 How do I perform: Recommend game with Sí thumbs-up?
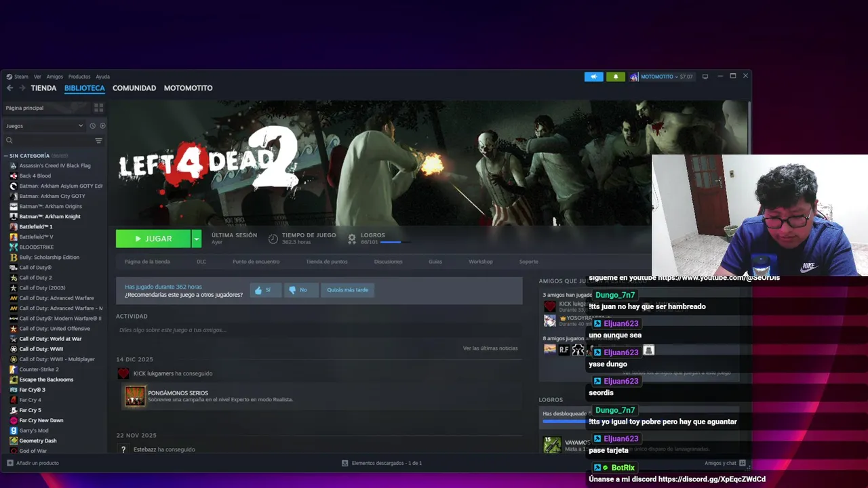coord(265,290)
